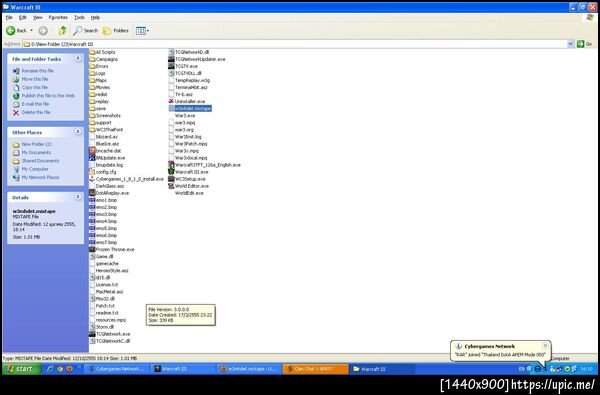Viewport: 600px width, 395px height.
Task: Open the Edit menu
Action: (x=23, y=18)
